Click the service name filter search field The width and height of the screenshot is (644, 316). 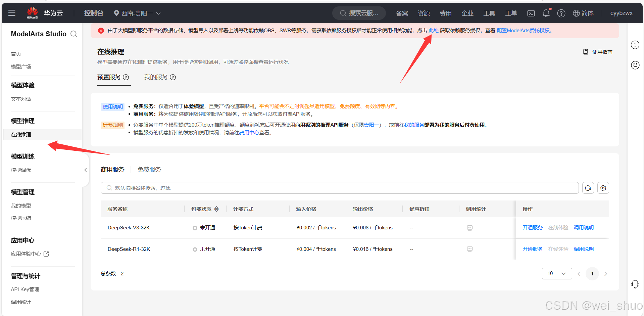[x=340, y=188]
